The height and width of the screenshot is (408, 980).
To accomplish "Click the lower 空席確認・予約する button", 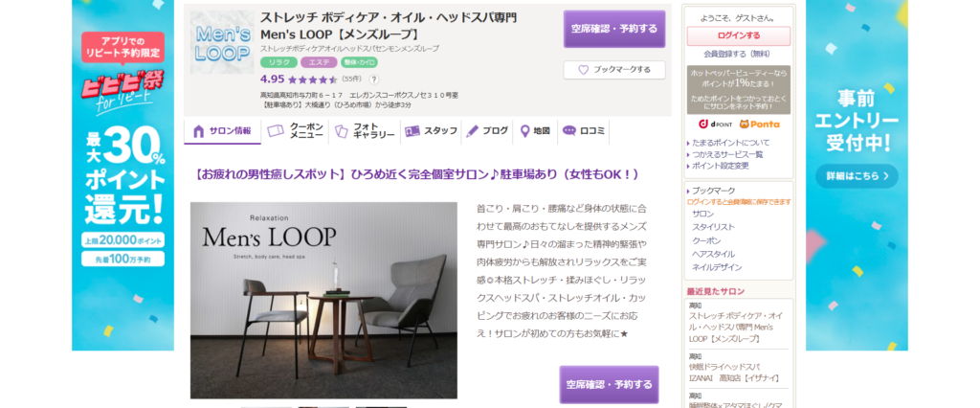I will click(x=609, y=384).
